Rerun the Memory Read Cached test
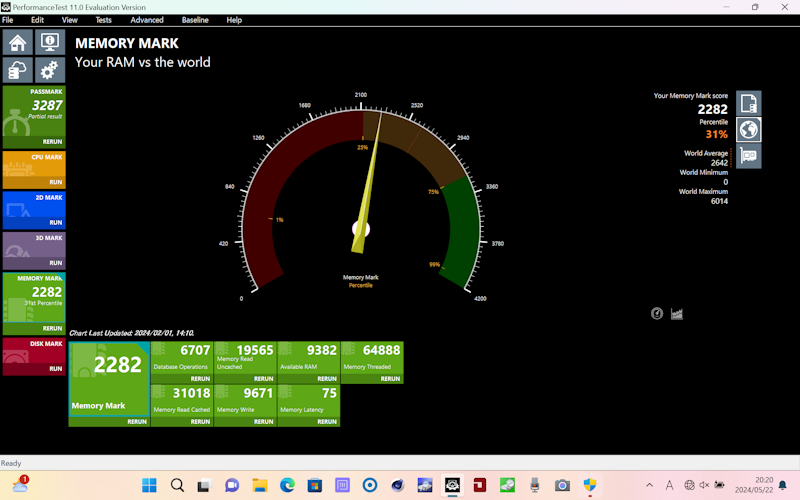Image resolution: width=800 pixels, height=500 pixels. tap(200, 421)
